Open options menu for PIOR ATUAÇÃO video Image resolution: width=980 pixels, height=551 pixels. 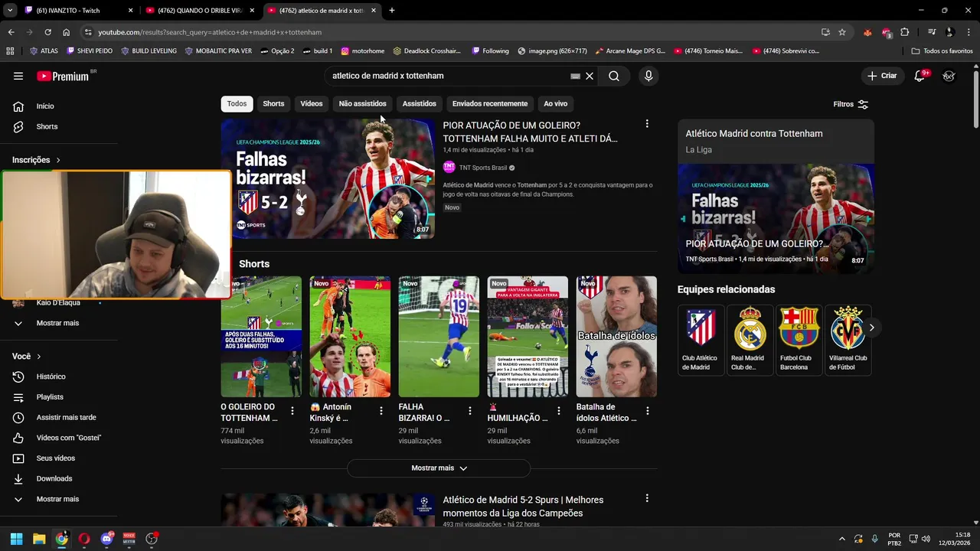click(x=647, y=124)
